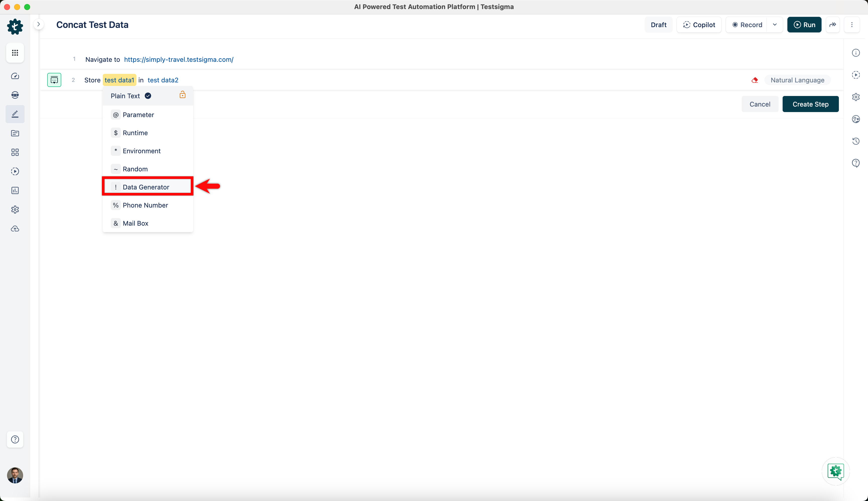Toggle the Draft status badge
Viewport: 868px width, 501px height.
658,25
